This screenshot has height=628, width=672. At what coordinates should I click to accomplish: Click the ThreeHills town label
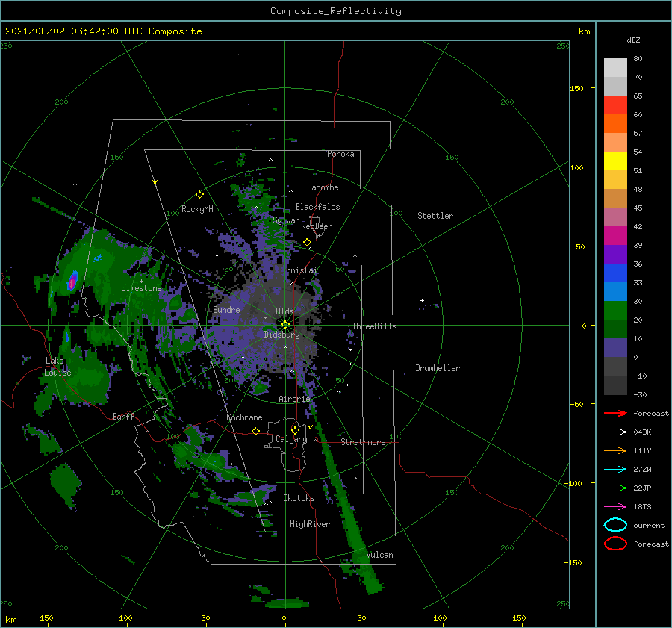(x=375, y=326)
